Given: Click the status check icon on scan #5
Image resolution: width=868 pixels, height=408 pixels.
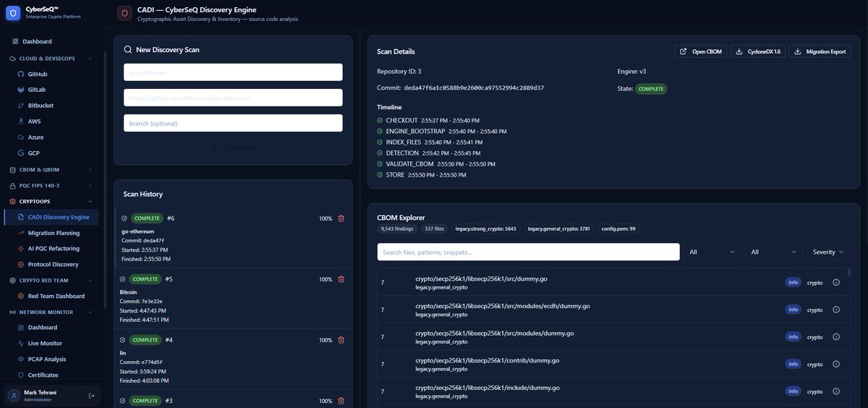Looking at the screenshot, I should click(124, 279).
